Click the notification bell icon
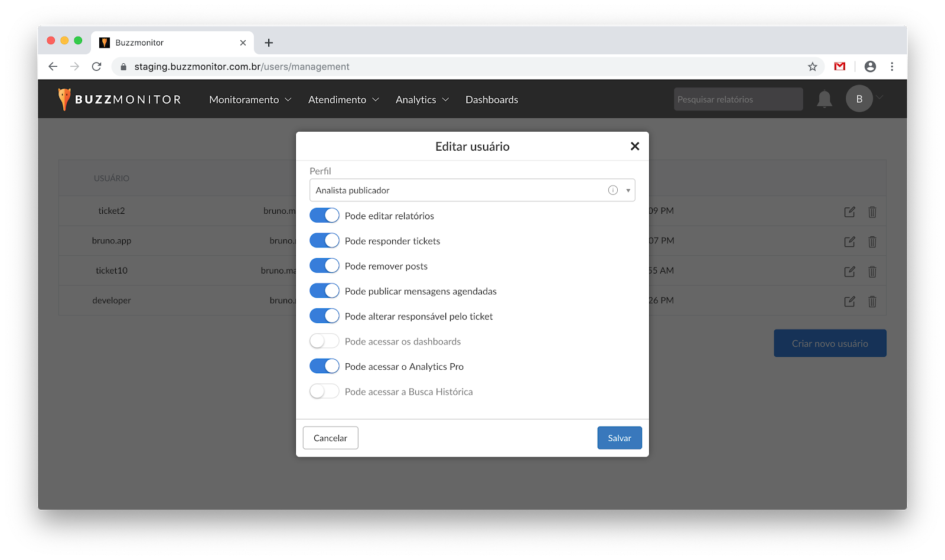 [824, 99]
